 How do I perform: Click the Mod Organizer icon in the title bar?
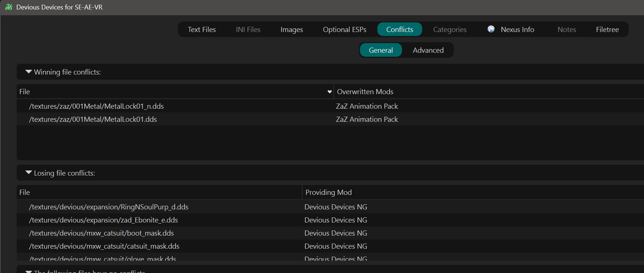coord(9,7)
